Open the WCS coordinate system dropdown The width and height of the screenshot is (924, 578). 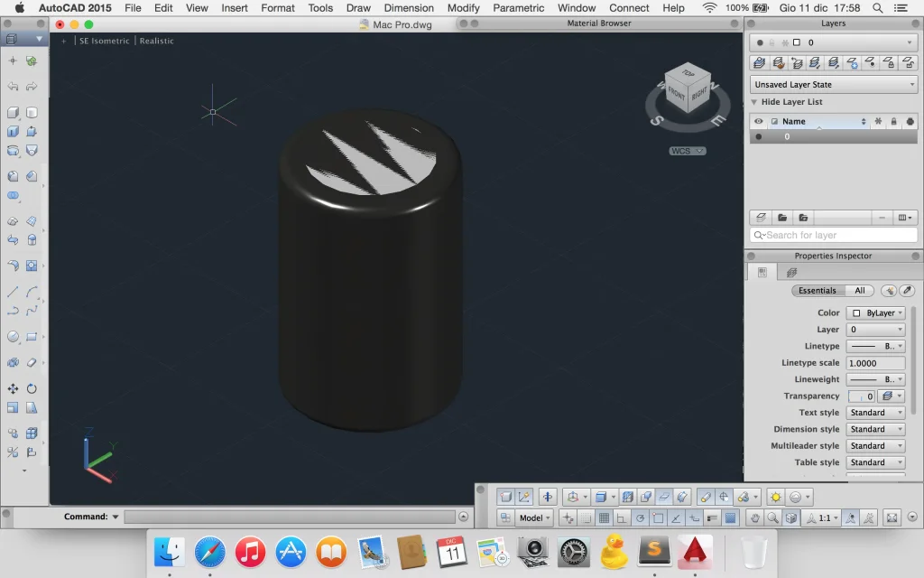pos(687,151)
